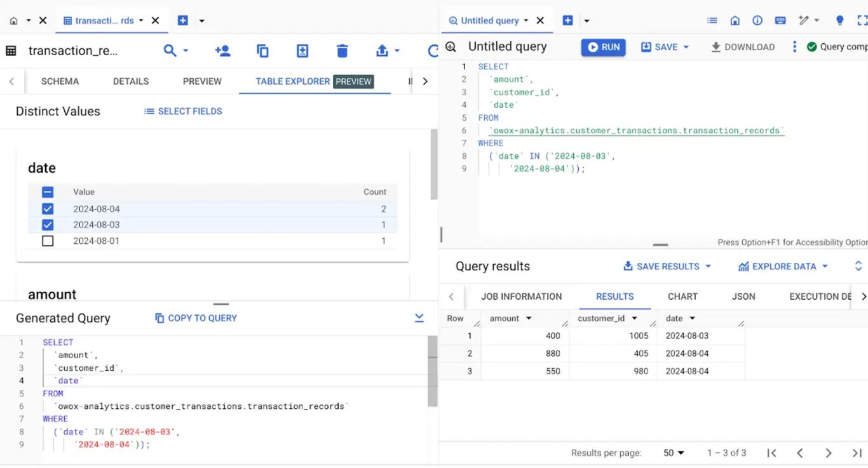Open the keyboard shortcuts icon

pos(780,20)
